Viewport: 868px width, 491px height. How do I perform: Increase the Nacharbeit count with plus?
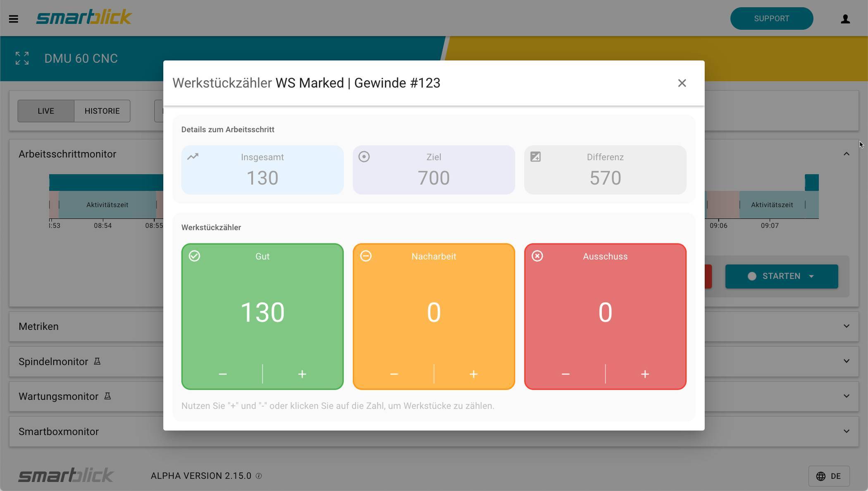pos(474,374)
